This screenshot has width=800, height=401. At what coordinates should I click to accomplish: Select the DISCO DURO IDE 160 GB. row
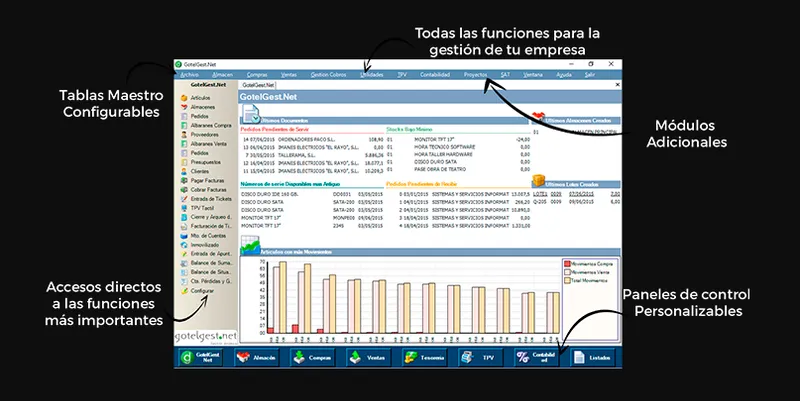[x=312, y=194]
